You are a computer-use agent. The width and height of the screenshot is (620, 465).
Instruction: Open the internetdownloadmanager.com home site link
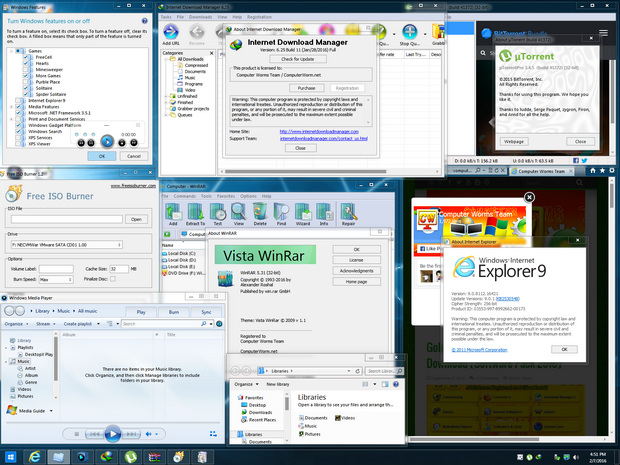tap(319, 131)
